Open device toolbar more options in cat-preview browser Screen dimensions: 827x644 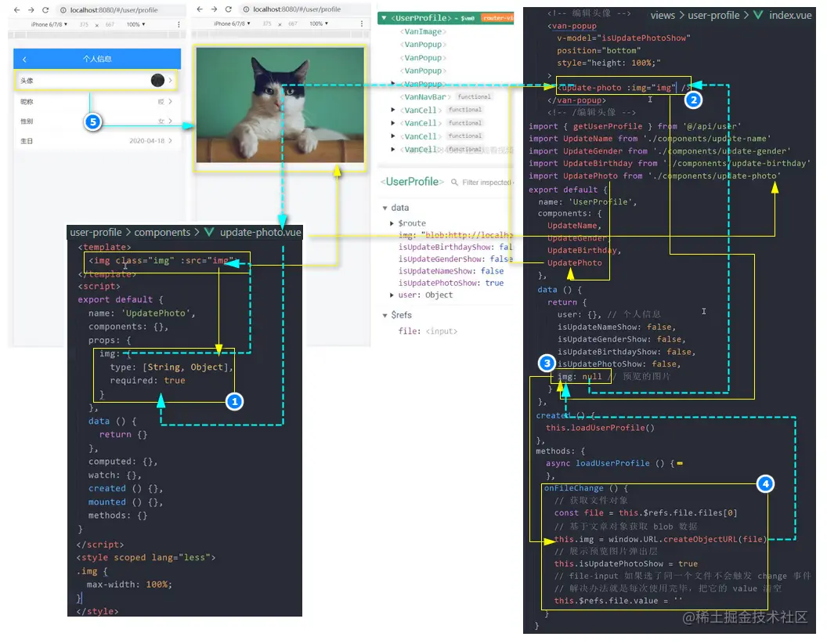362,24
